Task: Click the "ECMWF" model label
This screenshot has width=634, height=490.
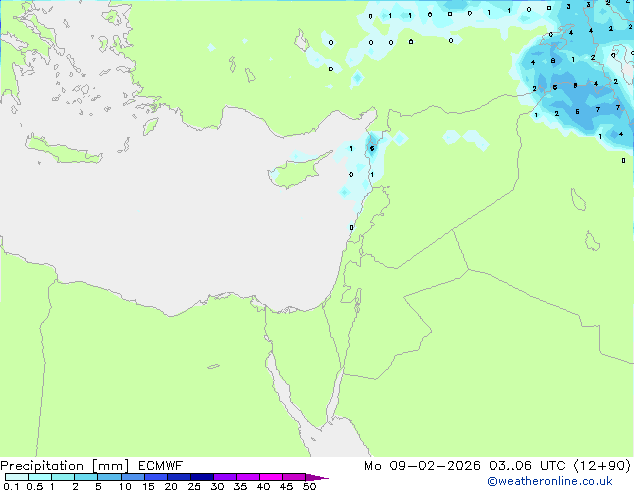Action: pyautogui.click(x=161, y=466)
